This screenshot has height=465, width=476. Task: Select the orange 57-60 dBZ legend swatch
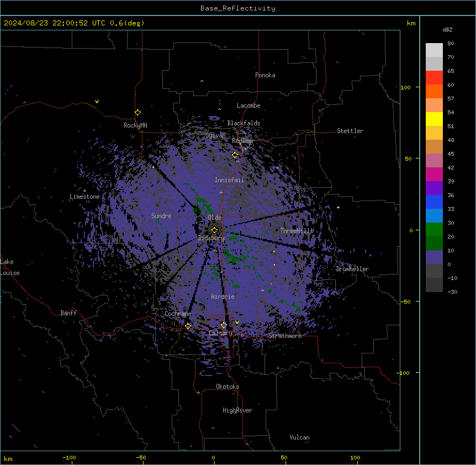click(434, 91)
